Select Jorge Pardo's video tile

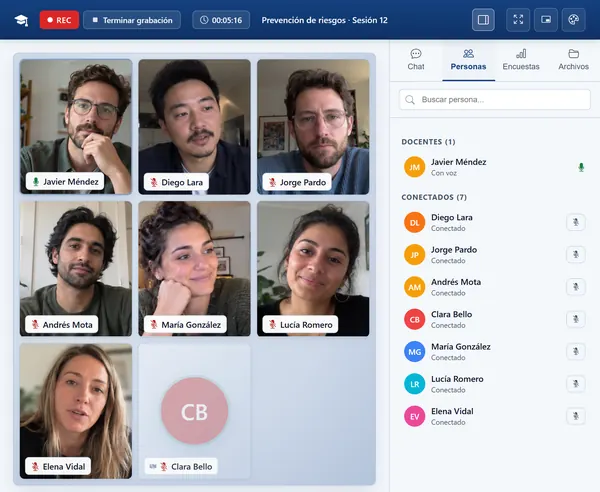313,127
